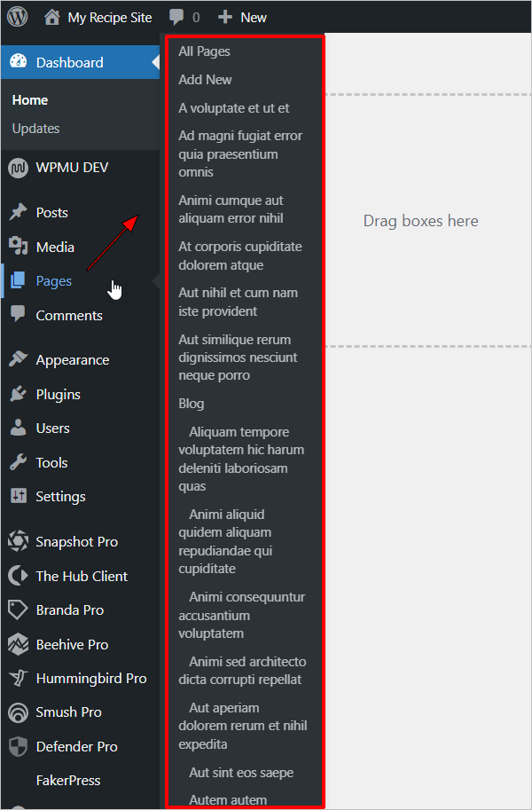Click the Defender Pro shield icon
The height and width of the screenshot is (810, 532).
(x=18, y=746)
